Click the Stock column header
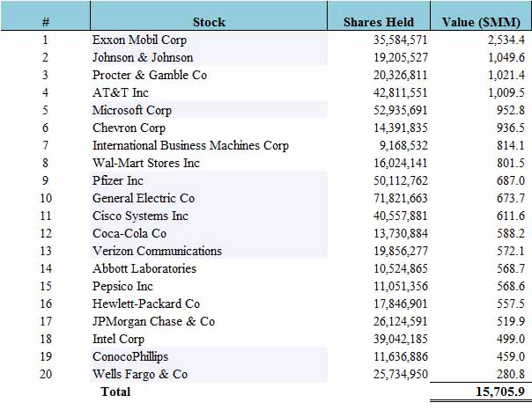The image size is (532, 410). 208,22
